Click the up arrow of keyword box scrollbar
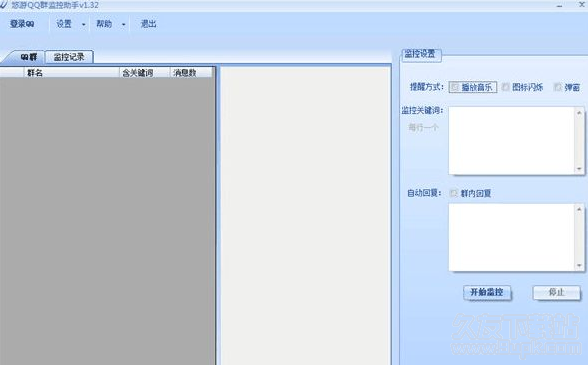 click(579, 112)
